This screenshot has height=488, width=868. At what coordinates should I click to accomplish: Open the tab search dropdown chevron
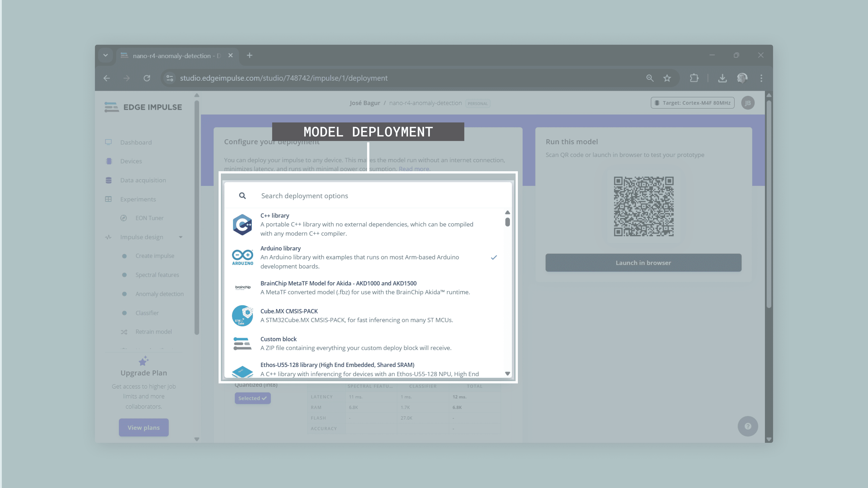[106, 55]
